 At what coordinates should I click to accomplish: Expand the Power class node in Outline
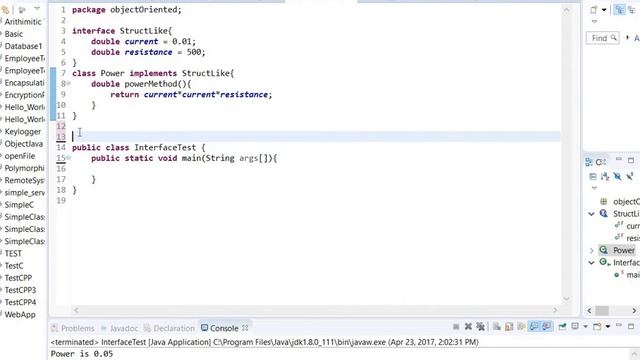(591, 250)
